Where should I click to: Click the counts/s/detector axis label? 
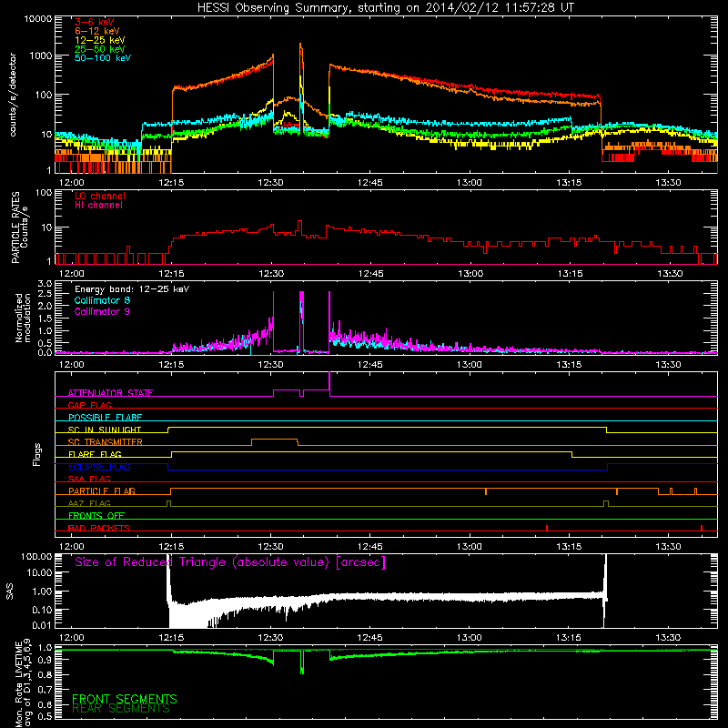click(13, 95)
